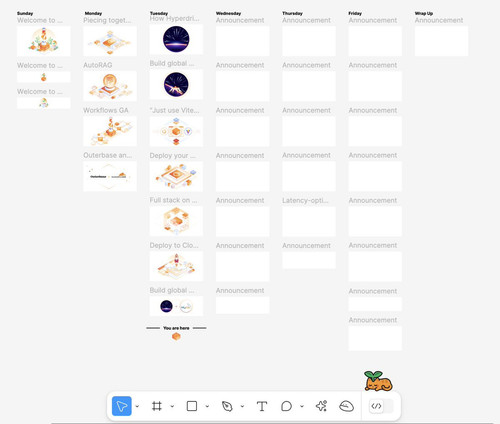Click the "Outerbase an..." title text
500x424 pixels.
(107, 155)
